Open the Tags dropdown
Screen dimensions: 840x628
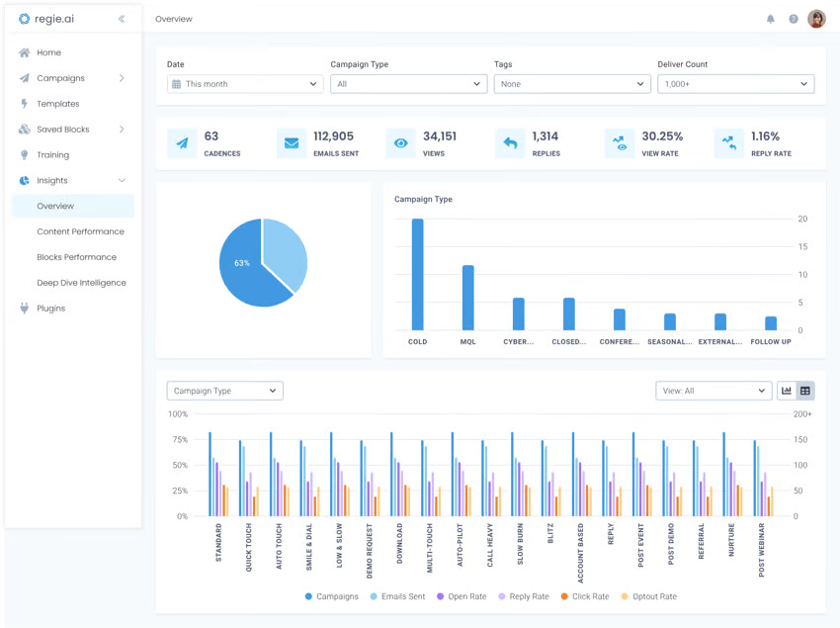(571, 84)
